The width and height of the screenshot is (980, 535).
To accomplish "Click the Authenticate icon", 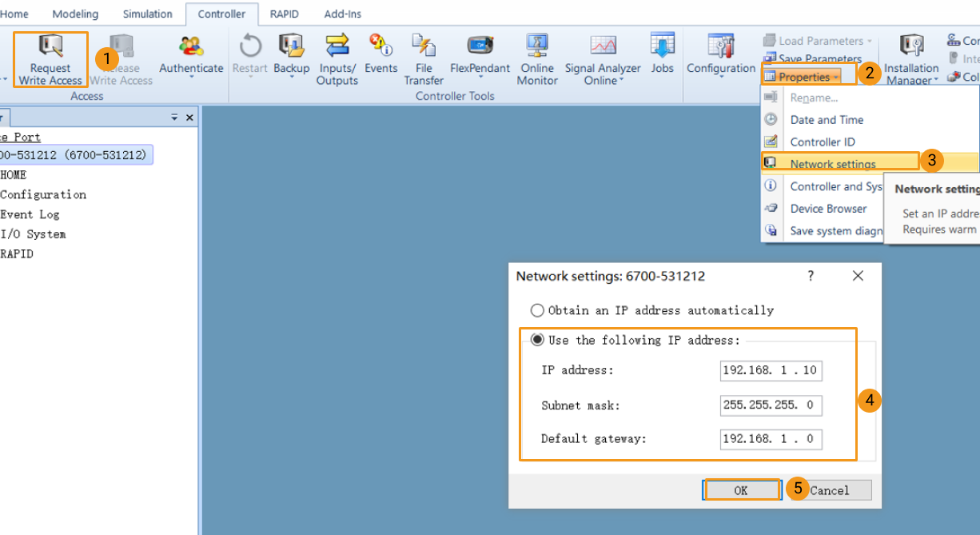I will pyautogui.click(x=191, y=46).
